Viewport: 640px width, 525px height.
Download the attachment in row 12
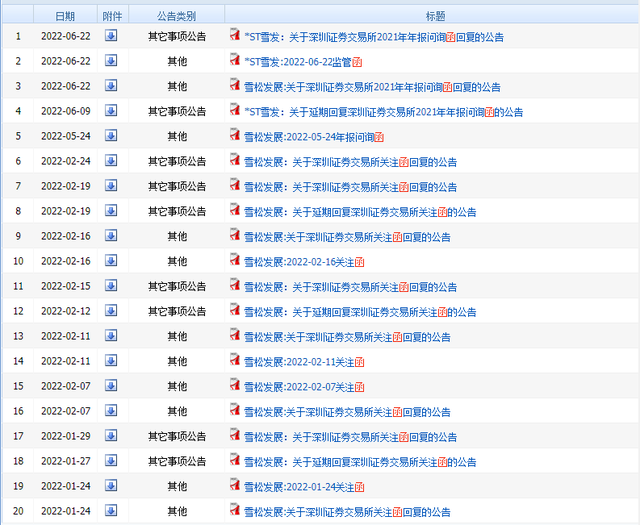(111, 310)
